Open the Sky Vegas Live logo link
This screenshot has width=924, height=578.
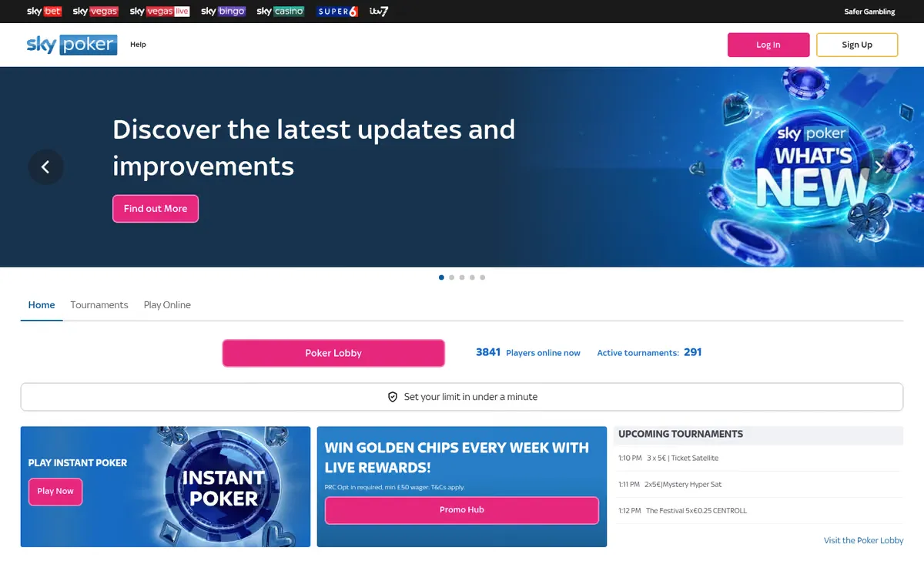pyautogui.click(x=159, y=12)
